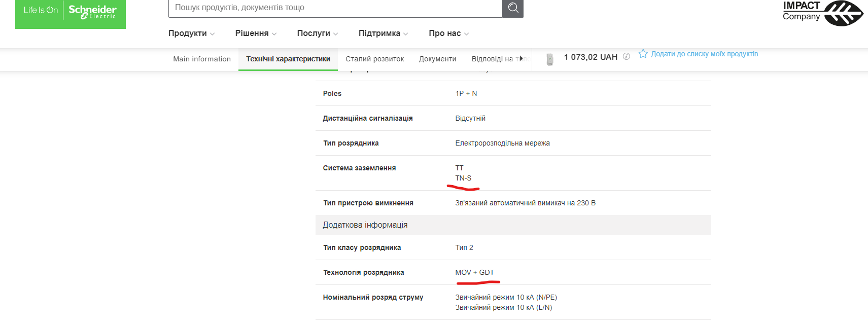Click the Impact Company logo
Image resolution: width=868 pixels, height=324 pixels.
pyautogui.click(x=822, y=13)
